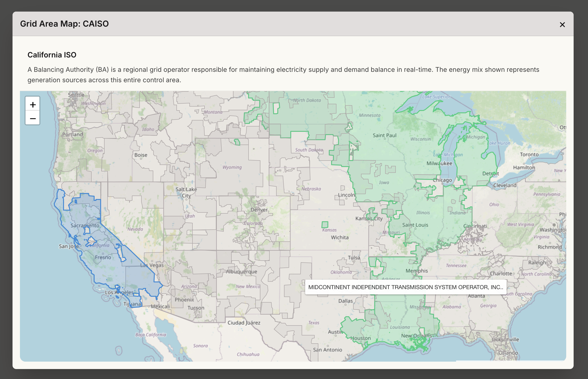Image resolution: width=588 pixels, height=379 pixels.
Task: Click the Wyoming state label area
Action: 232,167
